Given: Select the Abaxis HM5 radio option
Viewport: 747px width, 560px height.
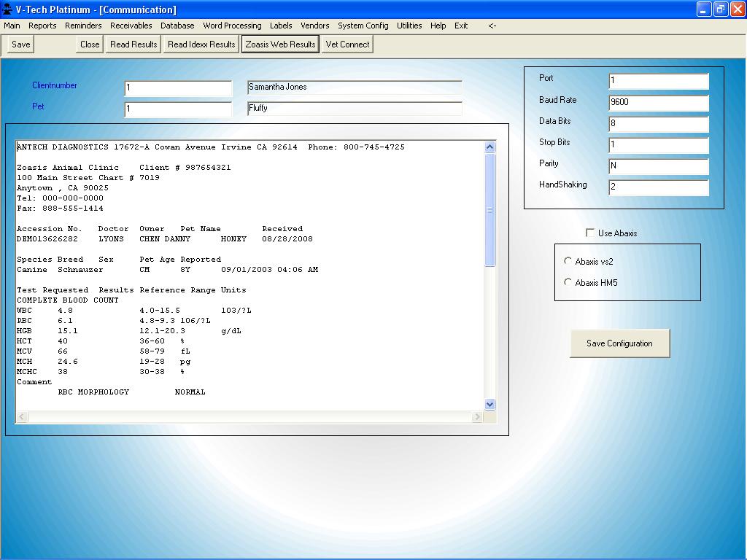Looking at the screenshot, I should [x=568, y=282].
